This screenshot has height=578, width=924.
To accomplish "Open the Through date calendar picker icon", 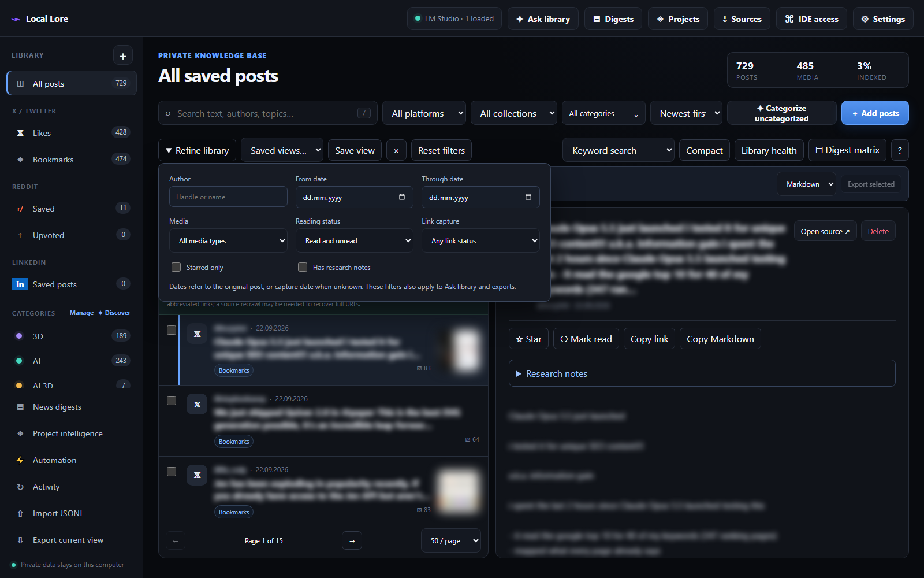I will tap(528, 197).
